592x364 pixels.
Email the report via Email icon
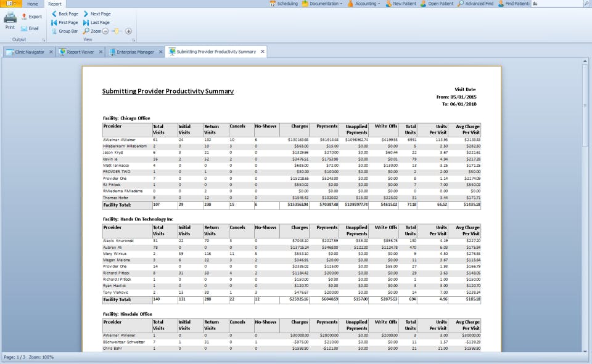[30, 28]
